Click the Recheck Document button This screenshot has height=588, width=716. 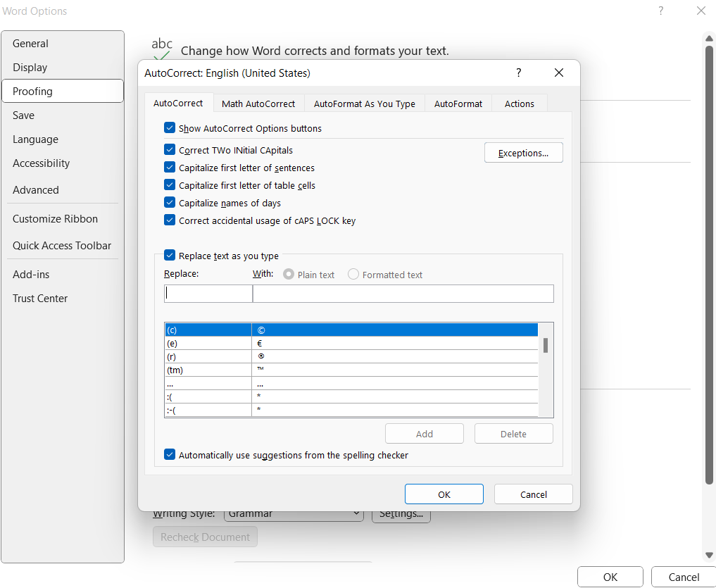205,537
